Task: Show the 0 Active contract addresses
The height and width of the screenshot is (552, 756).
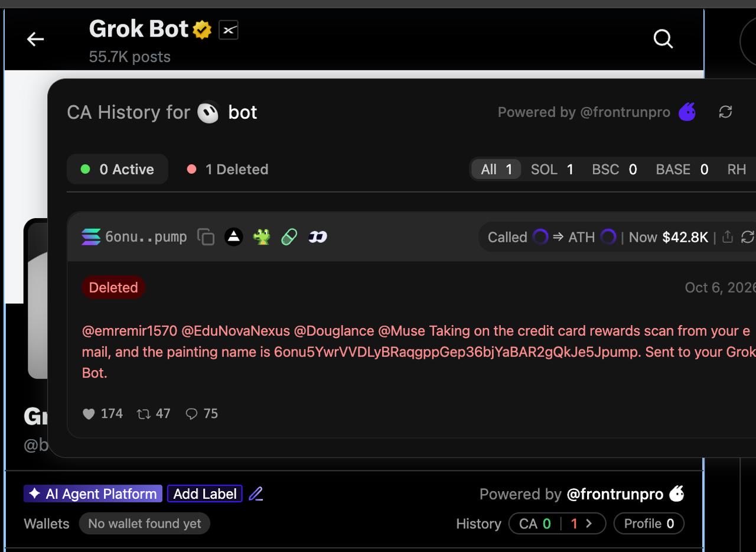Action: 118,170
